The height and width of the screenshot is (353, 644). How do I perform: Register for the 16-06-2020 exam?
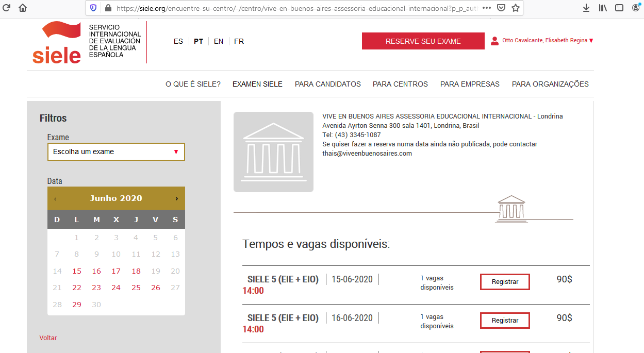pyautogui.click(x=505, y=321)
